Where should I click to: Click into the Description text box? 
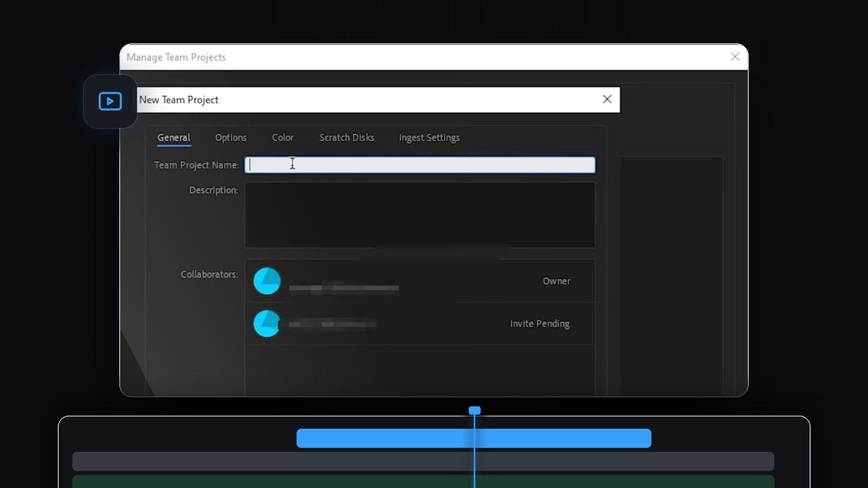[x=420, y=215]
